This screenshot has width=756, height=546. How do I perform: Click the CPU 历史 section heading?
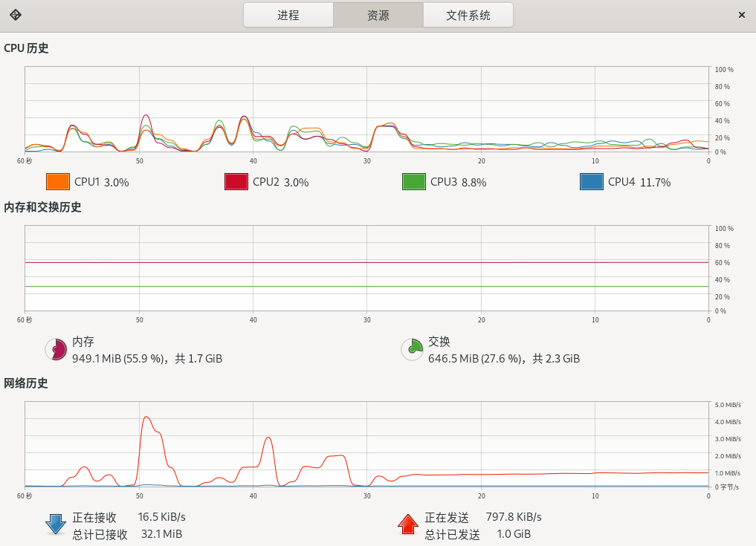pyautogui.click(x=26, y=48)
